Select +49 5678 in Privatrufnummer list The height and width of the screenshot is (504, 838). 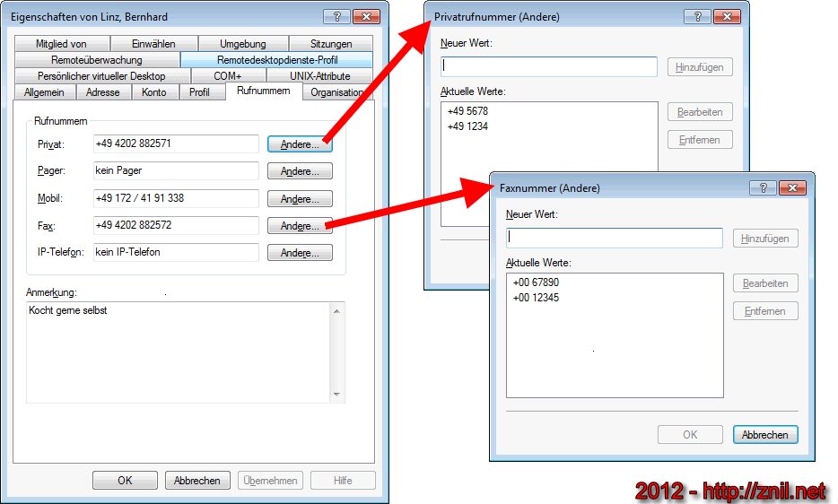(467, 111)
